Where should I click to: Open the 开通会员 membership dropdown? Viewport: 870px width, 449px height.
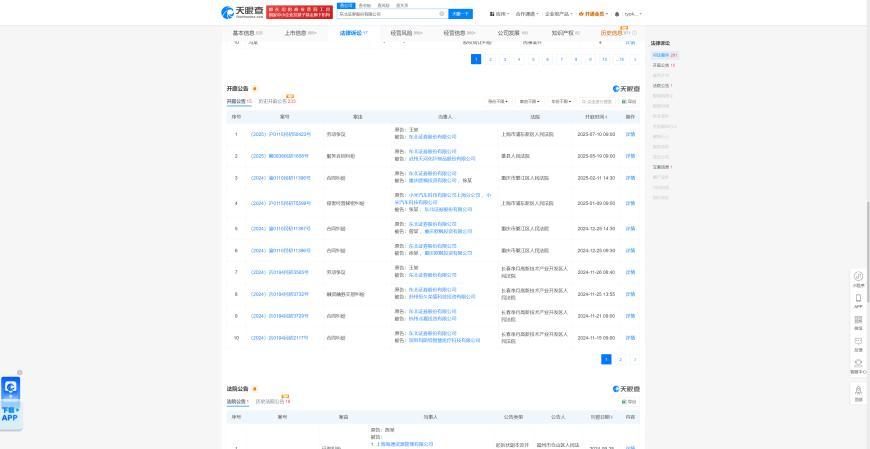(593, 14)
